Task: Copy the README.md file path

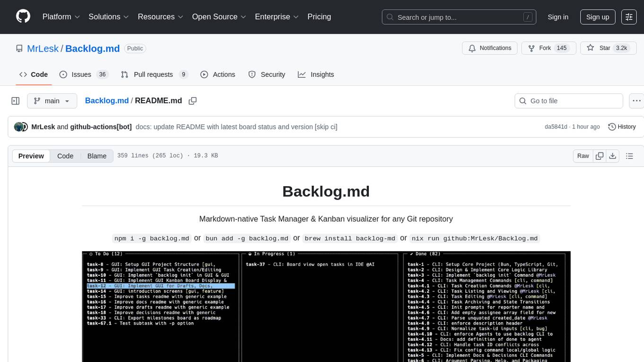Action: pyautogui.click(x=192, y=101)
